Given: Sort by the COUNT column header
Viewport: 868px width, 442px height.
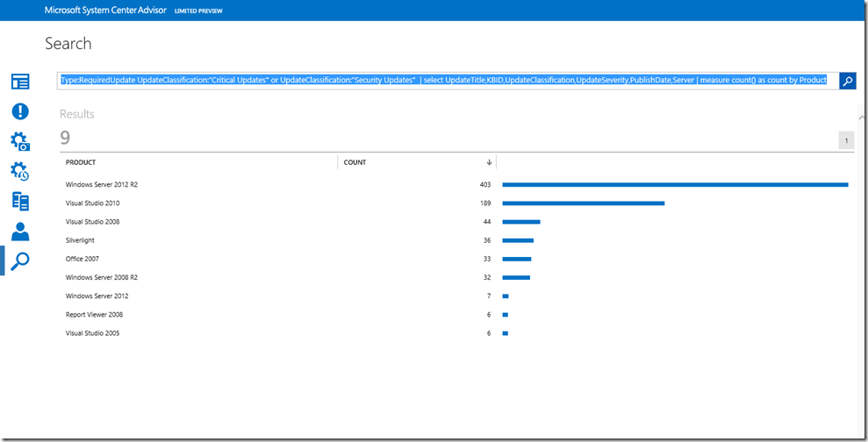Looking at the screenshot, I should pyautogui.click(x=355, y=162).
